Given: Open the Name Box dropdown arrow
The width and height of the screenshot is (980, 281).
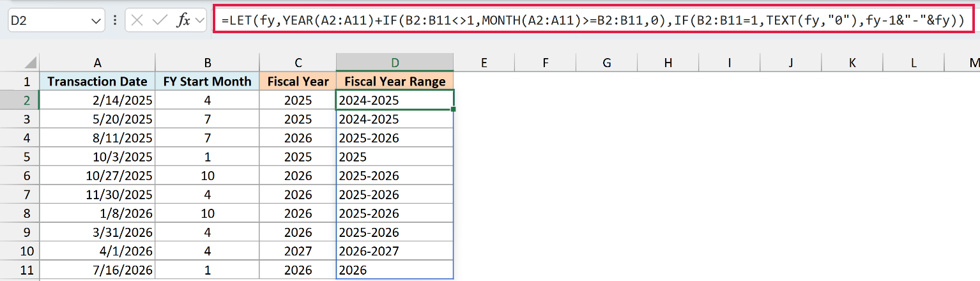Looking at the screenshot, I should (x=96, y=20).
